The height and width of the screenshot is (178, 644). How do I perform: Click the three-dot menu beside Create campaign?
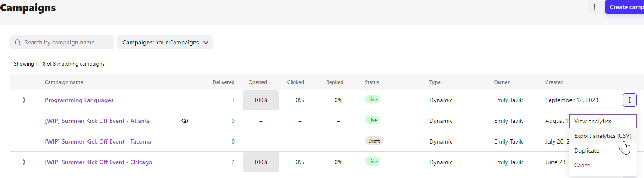(594, 7)
